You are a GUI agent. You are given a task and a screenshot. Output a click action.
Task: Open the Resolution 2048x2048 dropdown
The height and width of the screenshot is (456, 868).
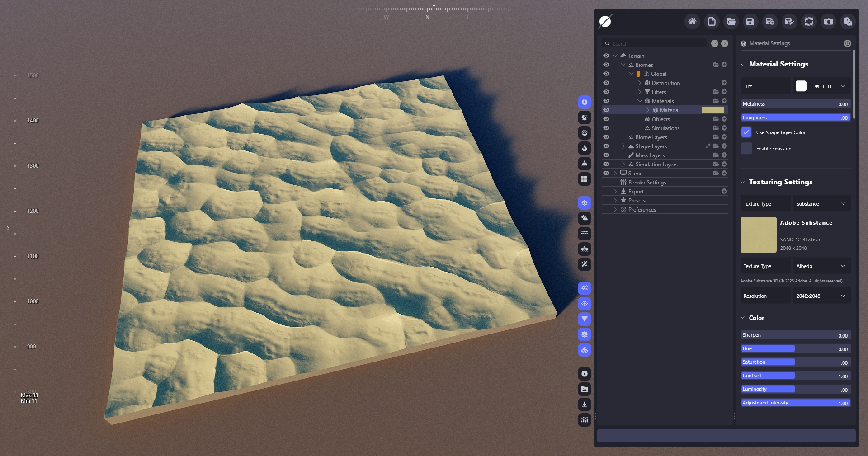pyautogui.click(x=821, y=296)
